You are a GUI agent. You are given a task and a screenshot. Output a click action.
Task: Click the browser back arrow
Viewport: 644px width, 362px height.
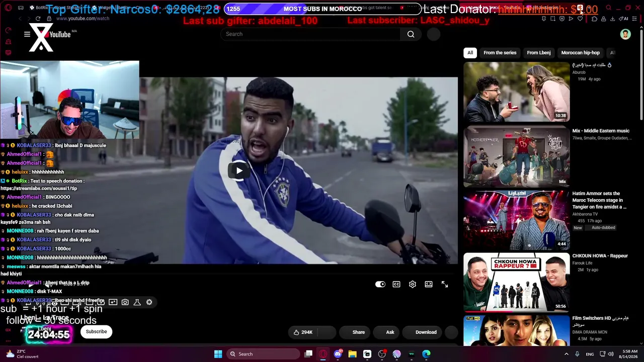(x=20, y=19)
